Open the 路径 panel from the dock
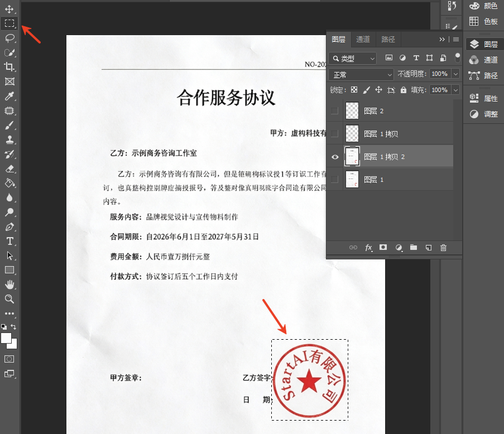The image size is (504, 434). pos(483,75)
